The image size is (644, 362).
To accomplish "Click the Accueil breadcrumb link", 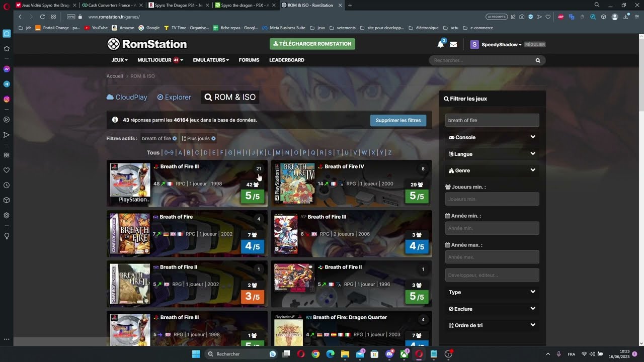I will [115, 76].
